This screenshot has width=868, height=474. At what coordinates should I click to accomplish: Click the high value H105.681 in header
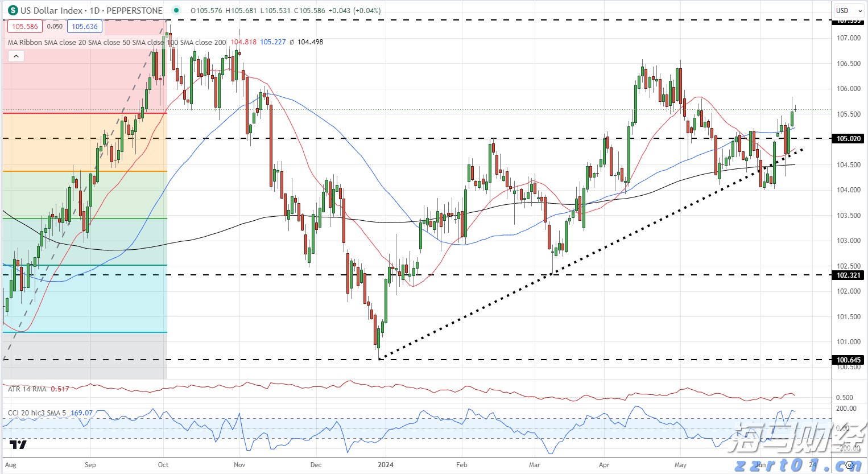click(241, 10)
